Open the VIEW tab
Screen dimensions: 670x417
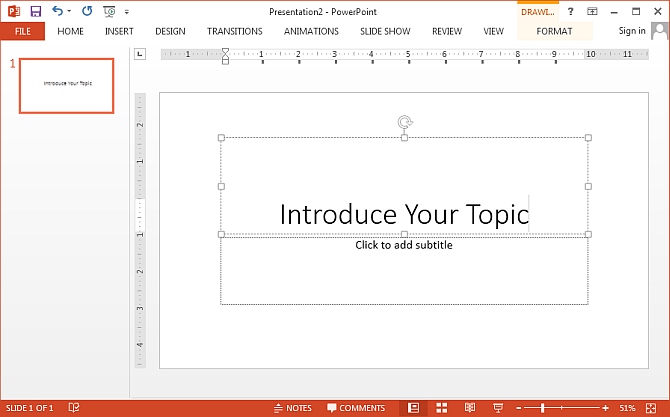click(494, 31)
